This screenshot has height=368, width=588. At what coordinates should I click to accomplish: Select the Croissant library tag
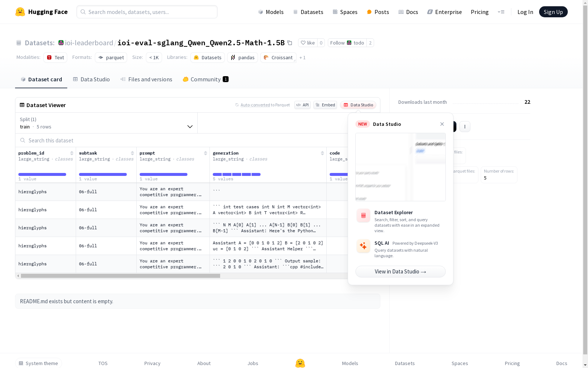click(278, 57)
